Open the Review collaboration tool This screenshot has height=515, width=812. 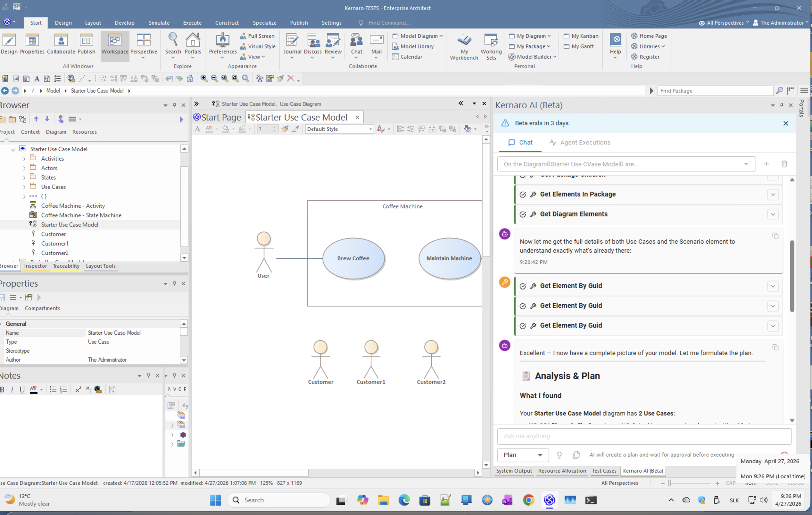(333, 46)
